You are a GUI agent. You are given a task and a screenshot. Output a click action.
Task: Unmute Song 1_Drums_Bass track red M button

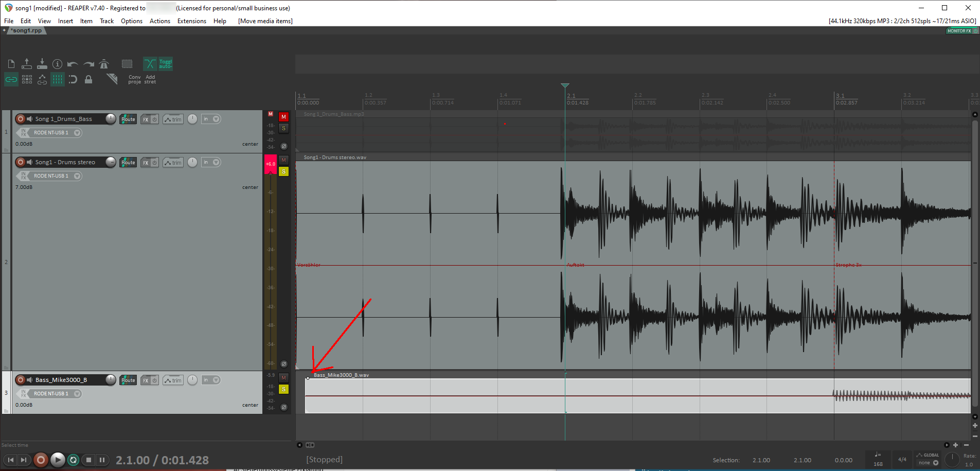tap(283, 117)
